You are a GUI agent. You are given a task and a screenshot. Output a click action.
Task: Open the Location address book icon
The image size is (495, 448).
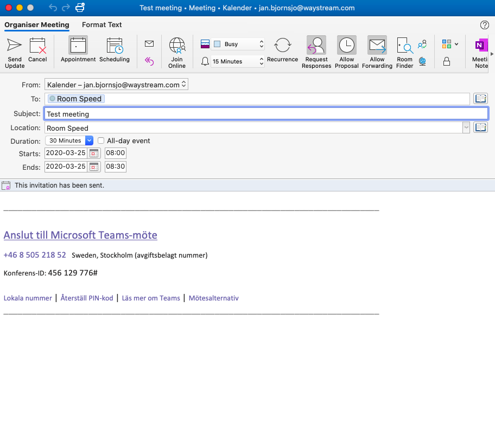tap(480, 127)
